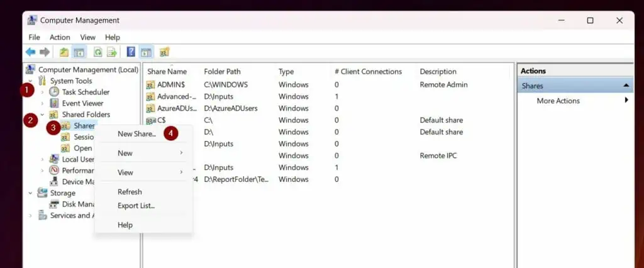Click the C:\ folder path cell
Viewport: 644px width, 268px height.
(x=208, y=120)
